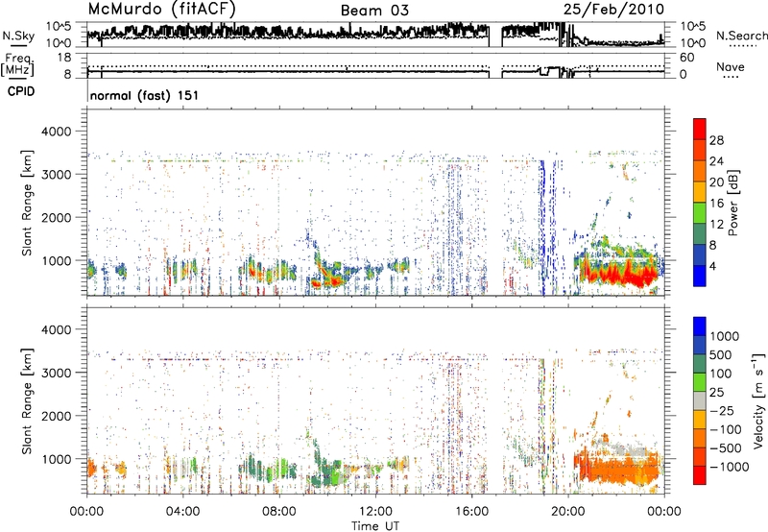The width and height of the screenshot is (768, 532).
Task: Click the 28 label on Power color bar
Action: coord(716,140)
